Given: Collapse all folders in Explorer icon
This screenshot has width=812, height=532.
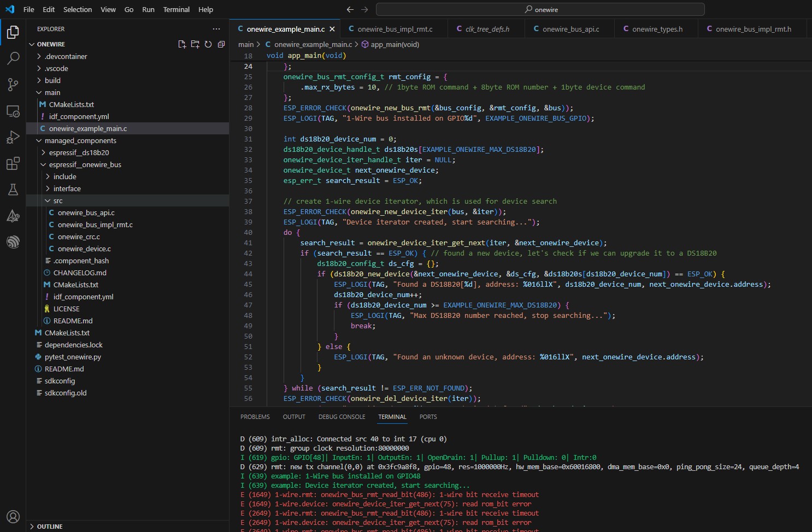Looking at the screenshot, I should click(221, 44).
